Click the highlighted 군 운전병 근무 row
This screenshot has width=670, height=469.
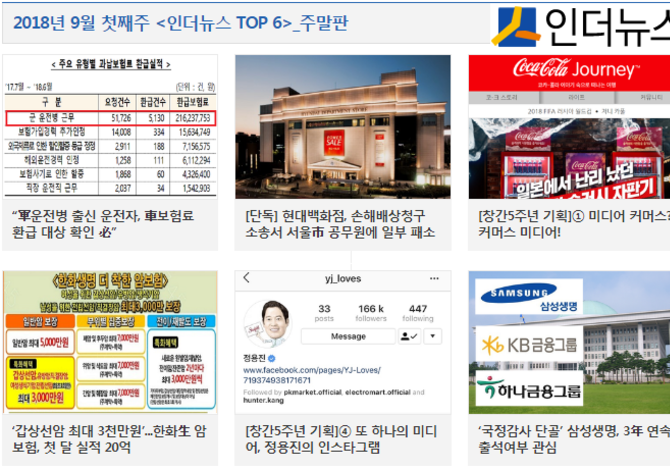coord(111,118)
